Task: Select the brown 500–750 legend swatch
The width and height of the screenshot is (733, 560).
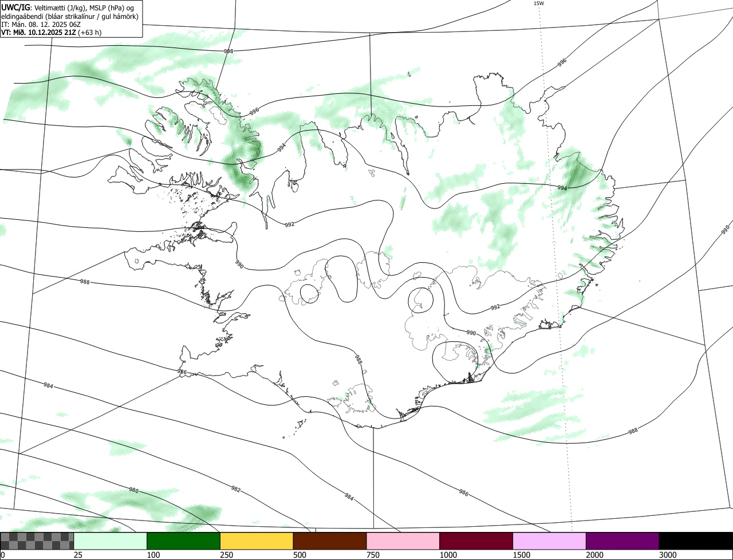Action: (x=330, y=541)
